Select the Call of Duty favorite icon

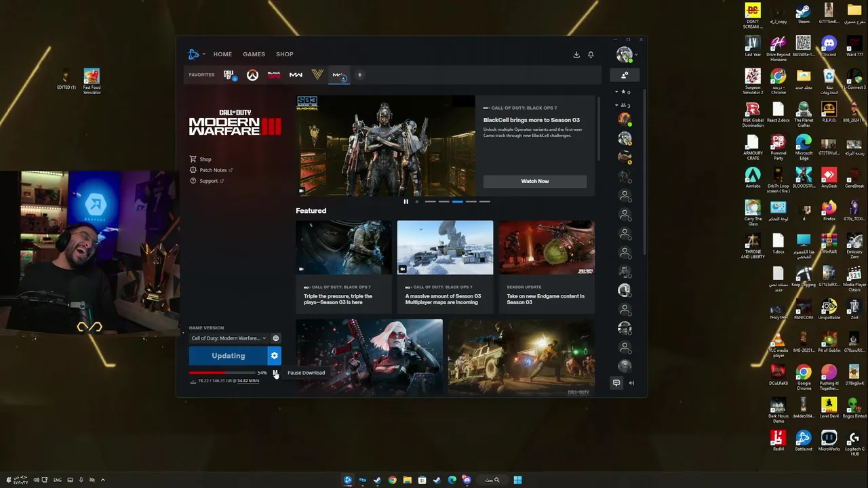click(x=229, y=75)
